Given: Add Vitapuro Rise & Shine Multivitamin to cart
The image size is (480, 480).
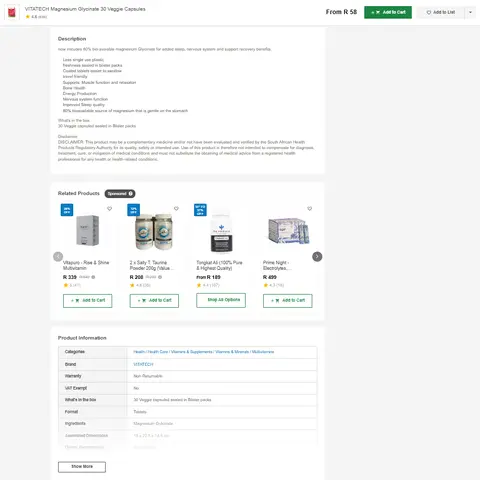Looking at the screenshot, I should point(88,300).
